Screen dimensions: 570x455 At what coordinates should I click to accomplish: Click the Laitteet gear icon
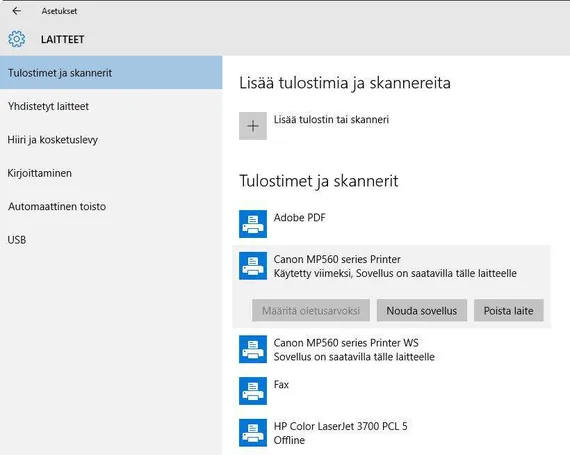pos(17,39)
